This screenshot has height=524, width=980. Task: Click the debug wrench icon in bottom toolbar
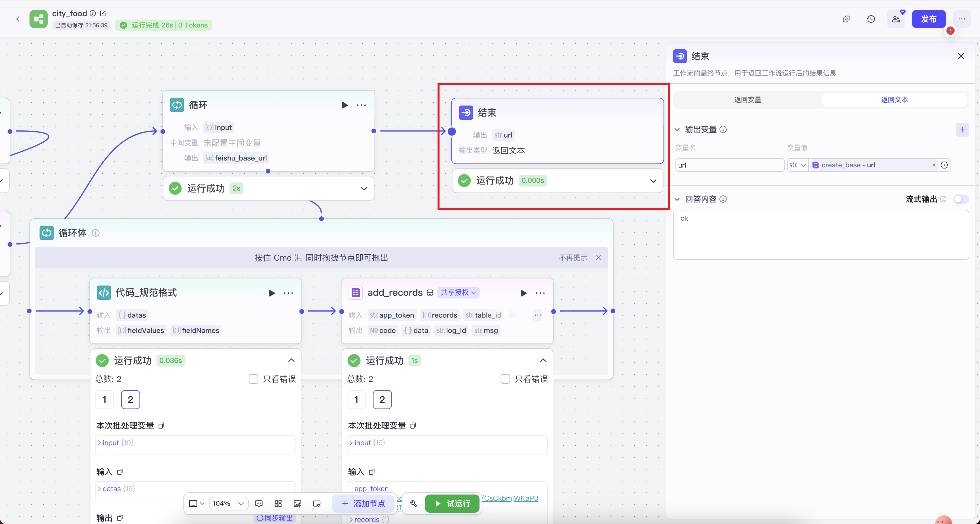coord(413,504)
